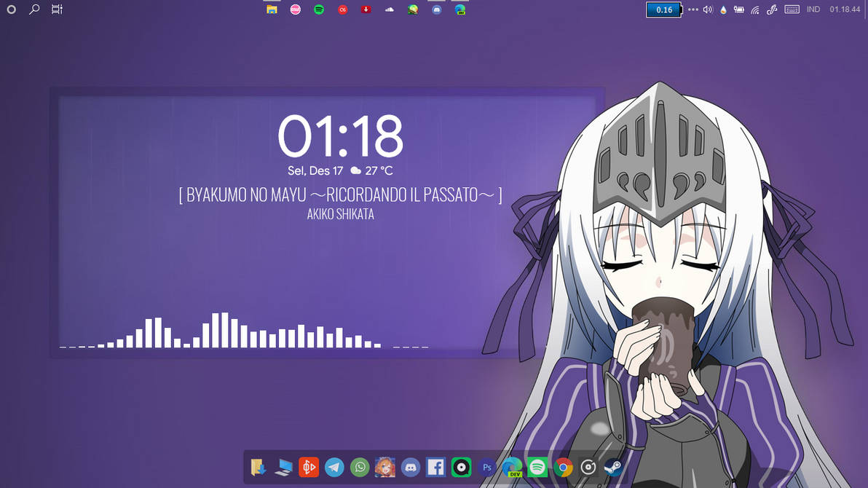The width and height of the screenshot is (868, 488).
Task: Open SoundCloud from the top taskbar
Action: [x=390, y=9]
